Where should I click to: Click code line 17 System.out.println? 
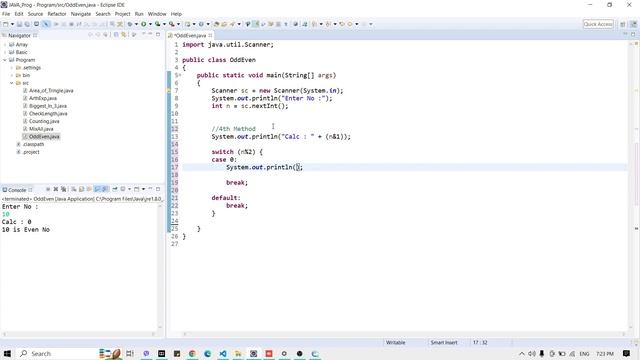coord(264,167)
